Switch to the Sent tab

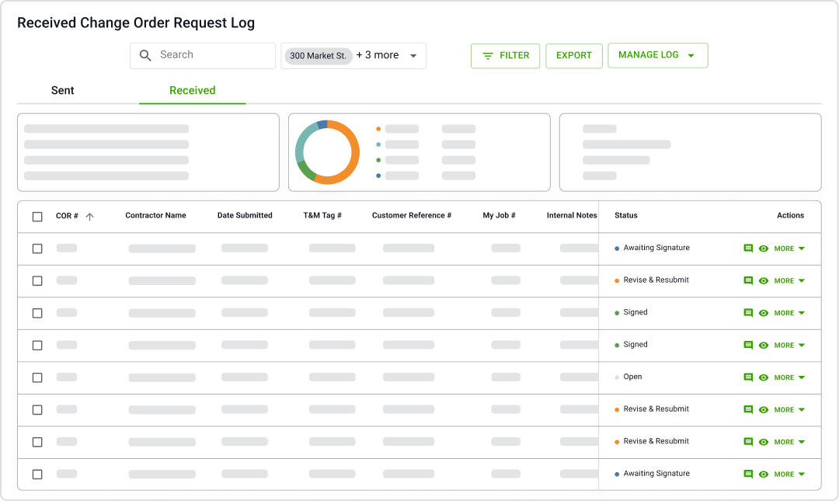point(62,91)
